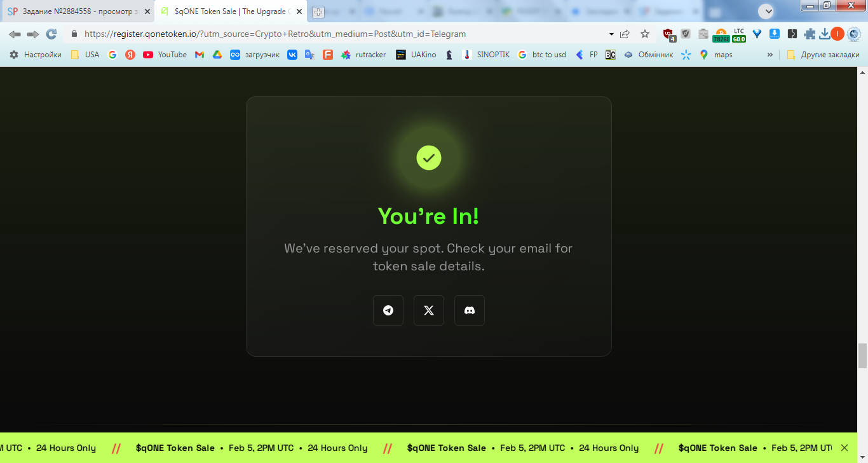Open the Другие закладки folder

tap(823, 55)
